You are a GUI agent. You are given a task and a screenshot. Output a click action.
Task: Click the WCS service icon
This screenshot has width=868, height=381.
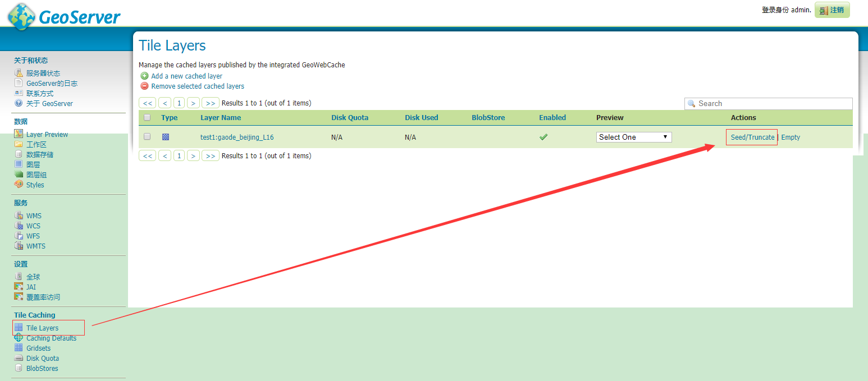(19, 226)
